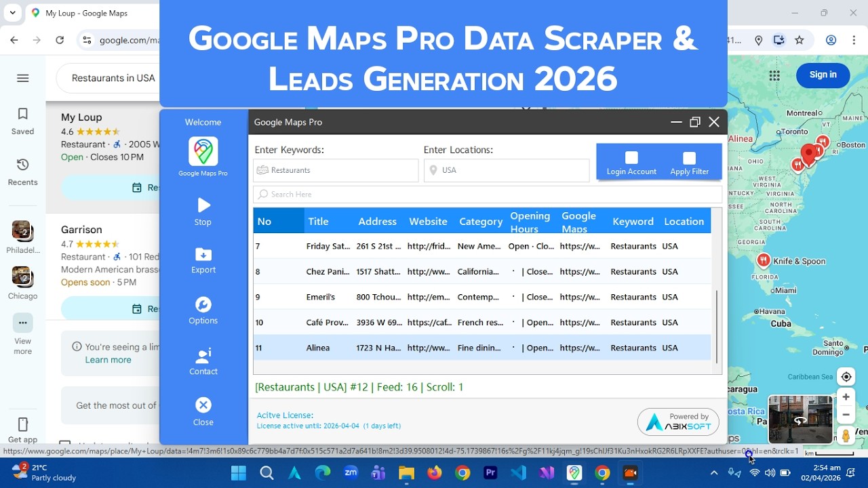Open the Street View photo thumbnail
This screenshot has height=488, width=868.
[800, 419]
